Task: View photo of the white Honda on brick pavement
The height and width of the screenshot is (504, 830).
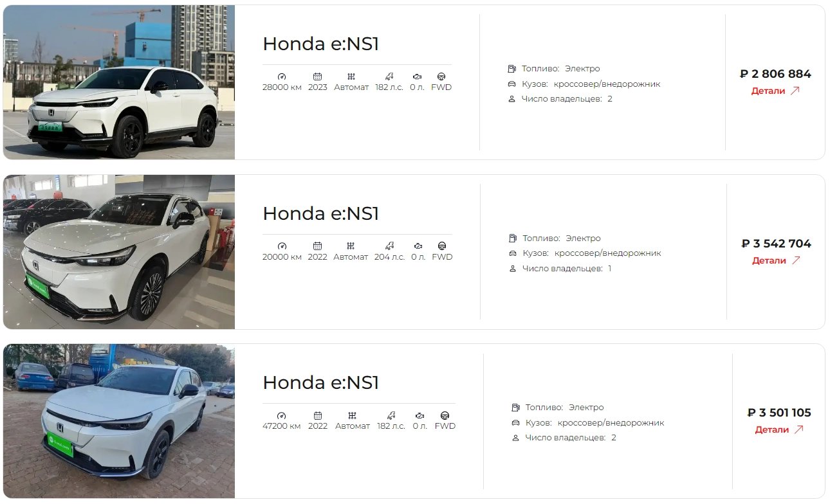Action: click(x=119, y=421)
